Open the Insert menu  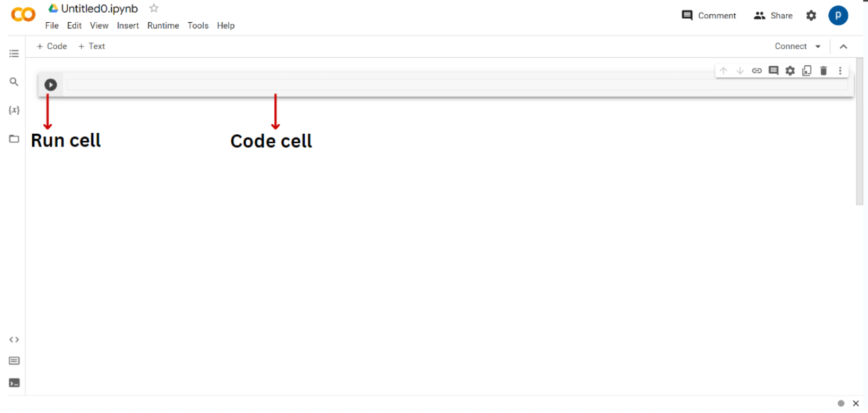[x=128, y=26]
